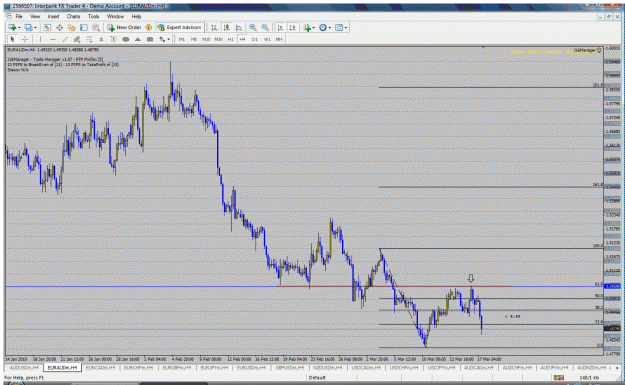Switch to the USDJPYm,H4 chart tab
This screenshot has width=625, height=385.
tap(441, 367)
